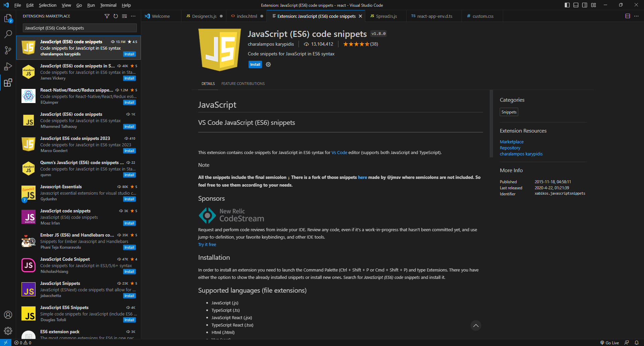Expand the editor More Actions ellipsis menu
This screenshot has width=644, height=346.
click(x=636, y=16)
